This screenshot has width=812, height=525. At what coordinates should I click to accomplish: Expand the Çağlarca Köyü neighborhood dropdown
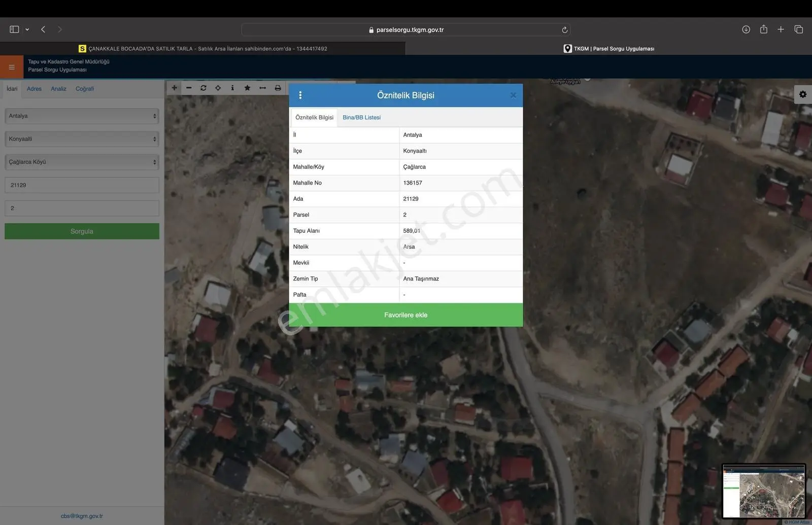click(x=82, y=162)
